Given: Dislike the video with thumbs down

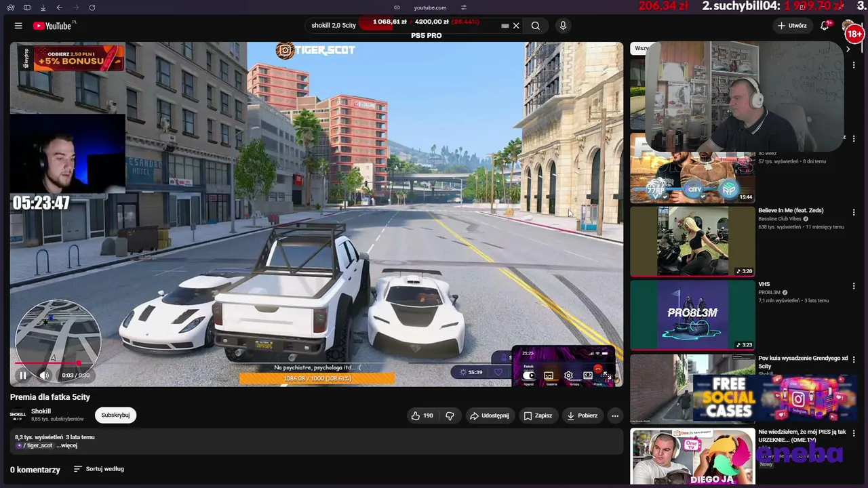Looking at the screenshot, I should click(x=450, y=415).
